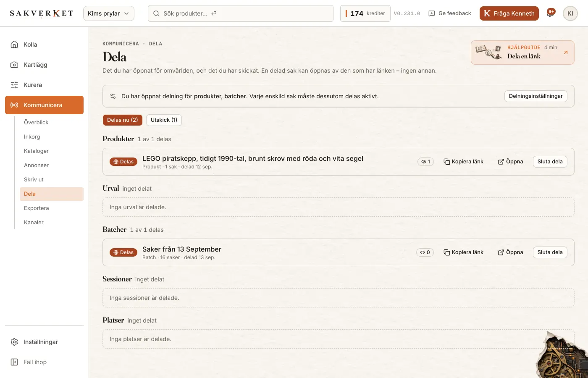
Task: Click the Saker från 13 September title
Action: point(182,249)
